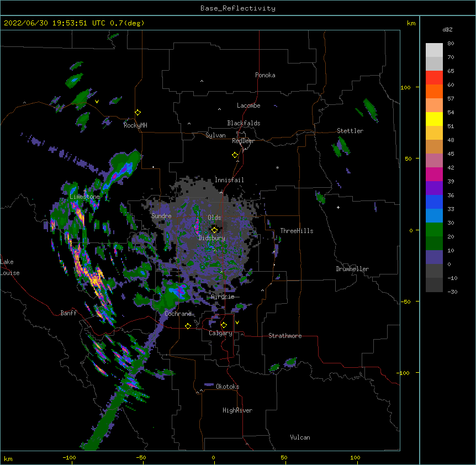Click the bottom axis tick label 50

[284, 457]
